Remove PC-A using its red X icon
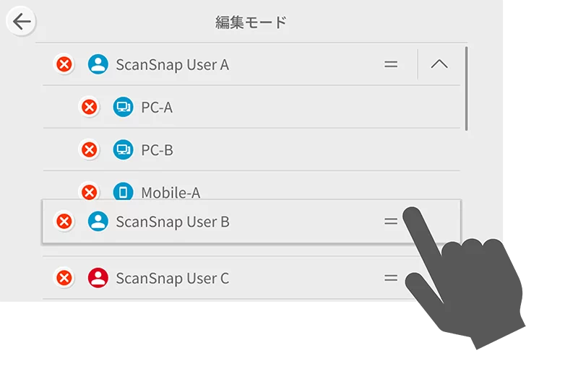 point(89,108)
